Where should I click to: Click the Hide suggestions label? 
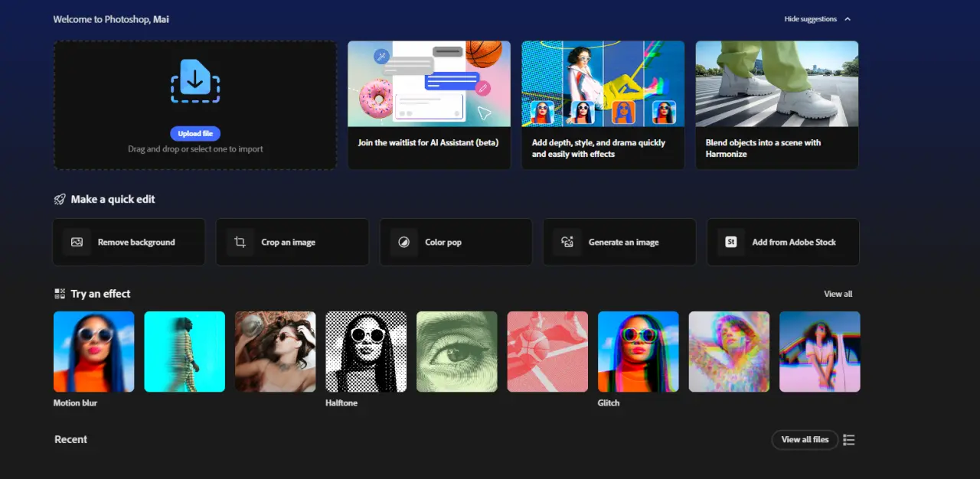click(x=810, y=19)
